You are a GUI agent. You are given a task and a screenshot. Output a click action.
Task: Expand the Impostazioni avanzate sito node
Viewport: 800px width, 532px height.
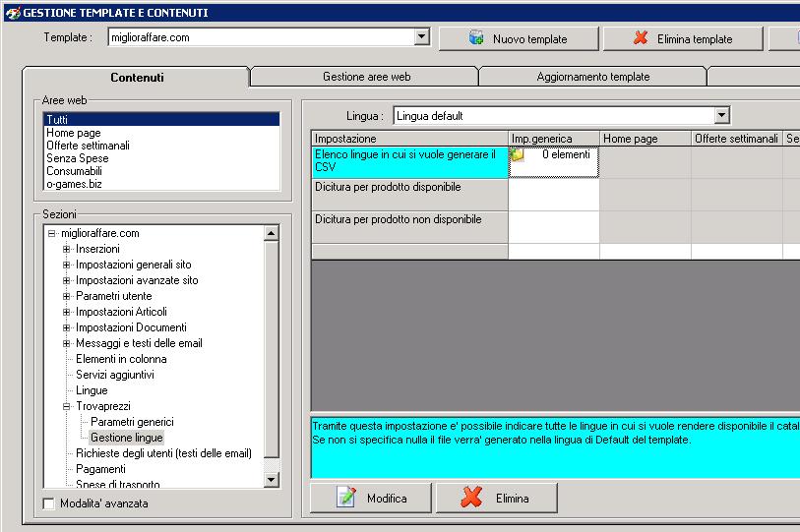click(x=66, y=281)
